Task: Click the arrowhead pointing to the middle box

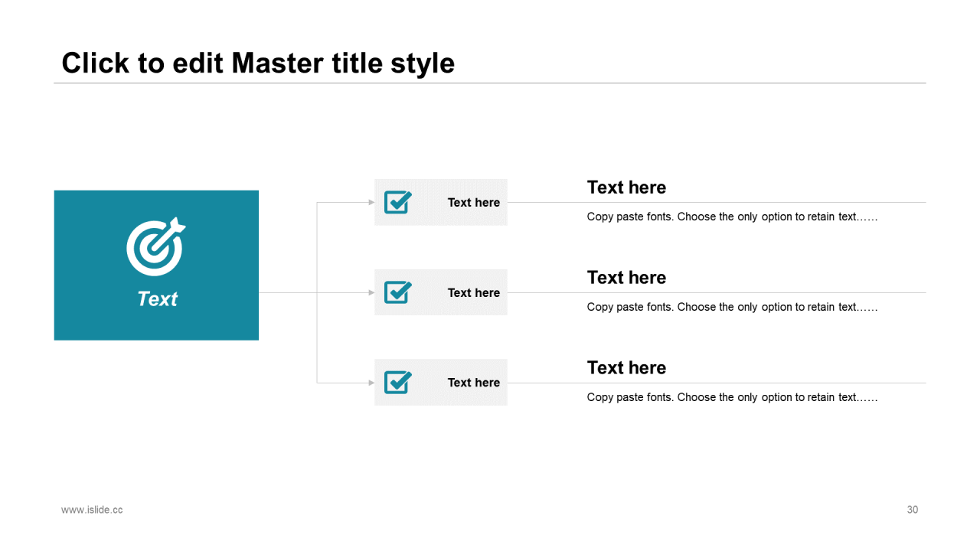Action: click(x=371, y=292)
